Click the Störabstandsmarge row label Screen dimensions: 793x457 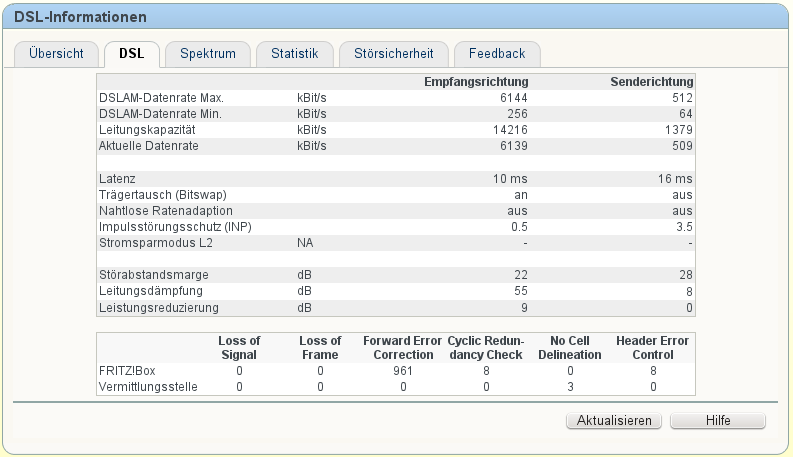point(154,275)
